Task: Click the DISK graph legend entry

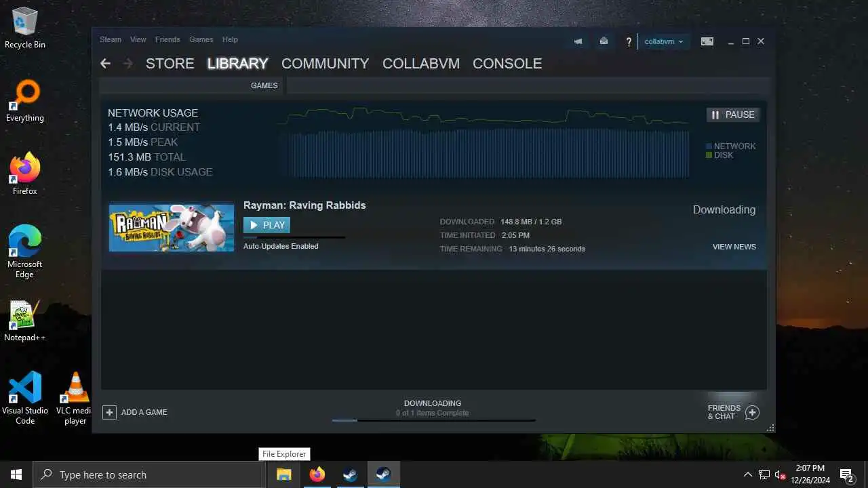Action: [719, 155]
